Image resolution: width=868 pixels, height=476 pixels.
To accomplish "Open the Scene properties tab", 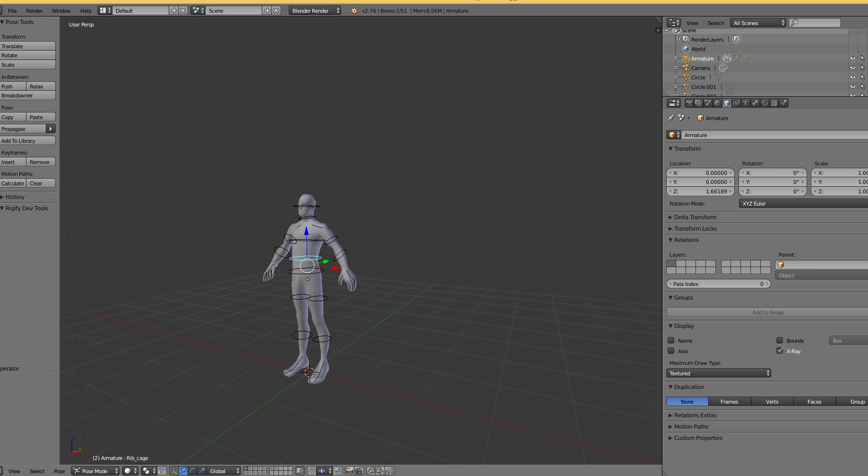I will pyautogui.click(x=708, y=103).
